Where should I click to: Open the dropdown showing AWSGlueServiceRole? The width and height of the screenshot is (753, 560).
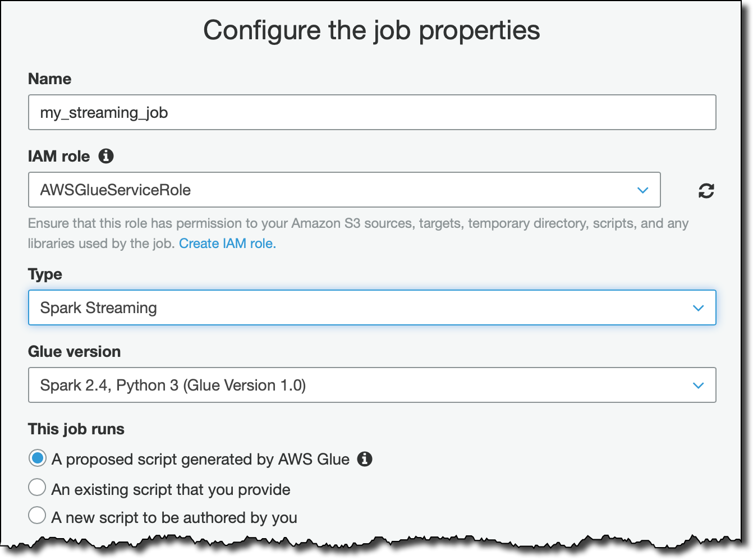point(337,190)
